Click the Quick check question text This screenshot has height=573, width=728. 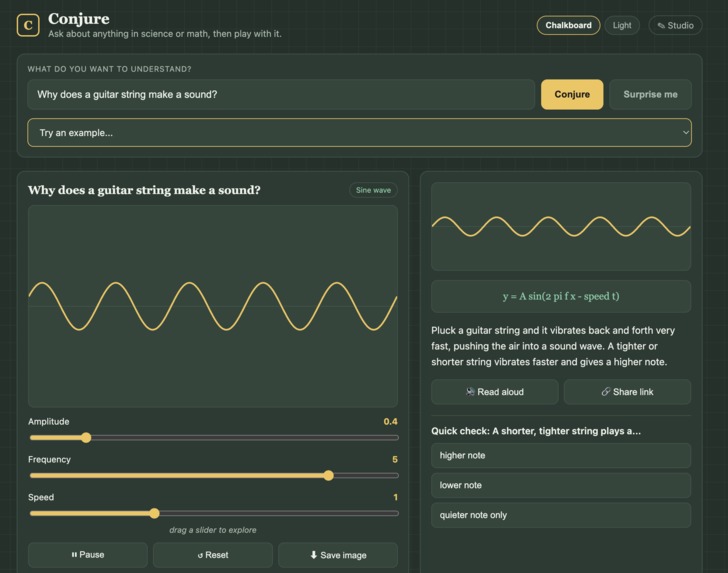point(536,431)
